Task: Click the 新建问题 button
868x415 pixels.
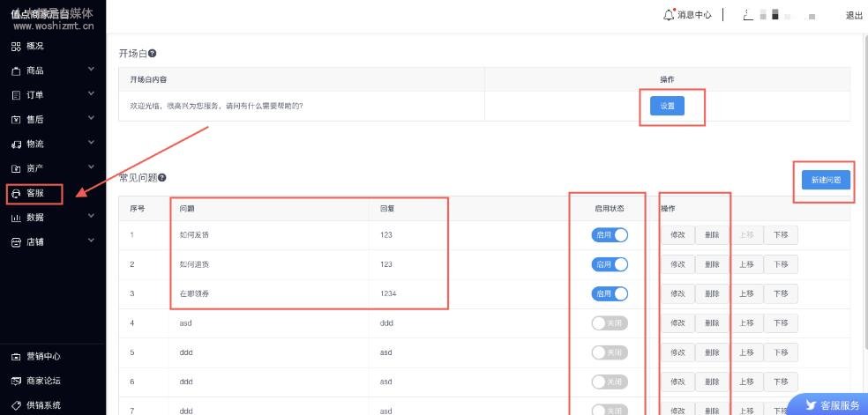Action: pos(826,180)
